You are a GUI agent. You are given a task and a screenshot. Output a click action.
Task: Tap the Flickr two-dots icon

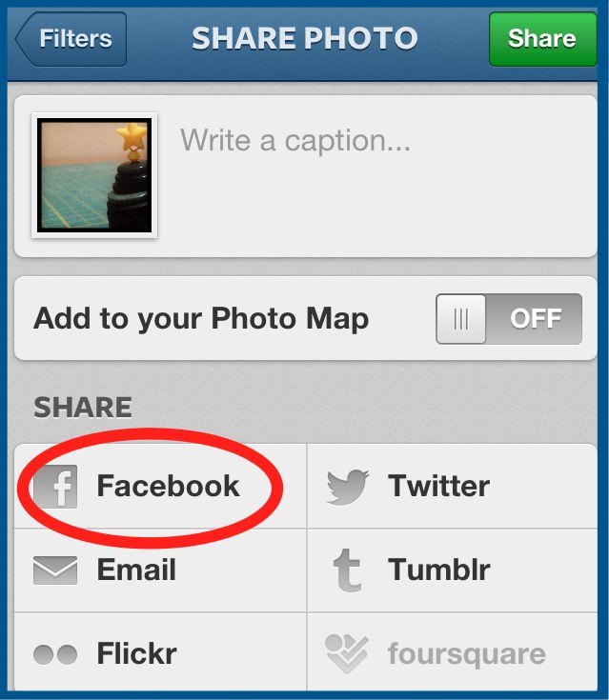(55, 654)
